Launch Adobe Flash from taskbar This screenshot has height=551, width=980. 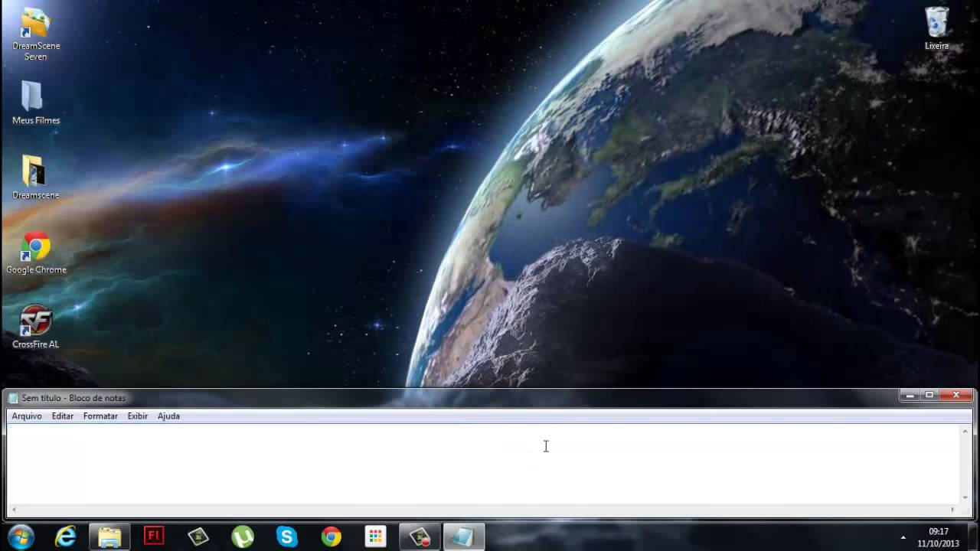click(154, 536)
